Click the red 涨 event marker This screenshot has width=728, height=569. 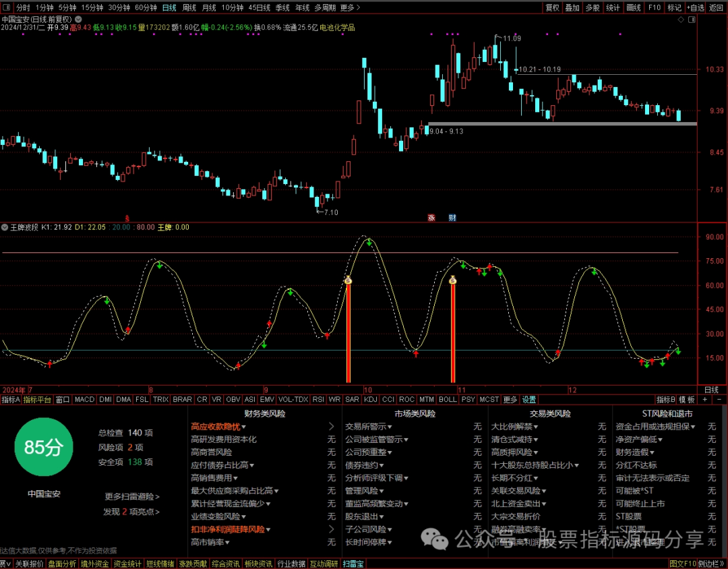coord(431,217)
